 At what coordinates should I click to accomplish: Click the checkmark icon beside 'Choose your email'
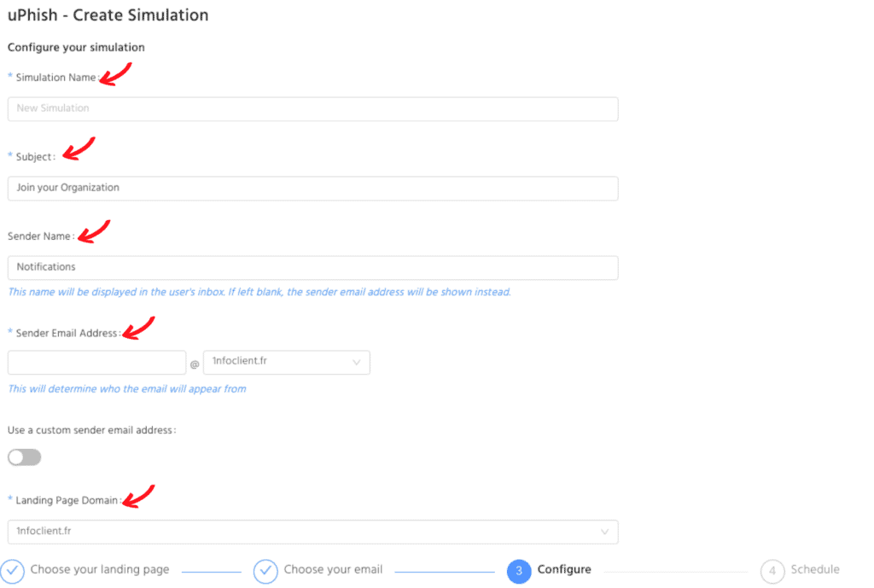pyautogui.click(x=265, y=570)
